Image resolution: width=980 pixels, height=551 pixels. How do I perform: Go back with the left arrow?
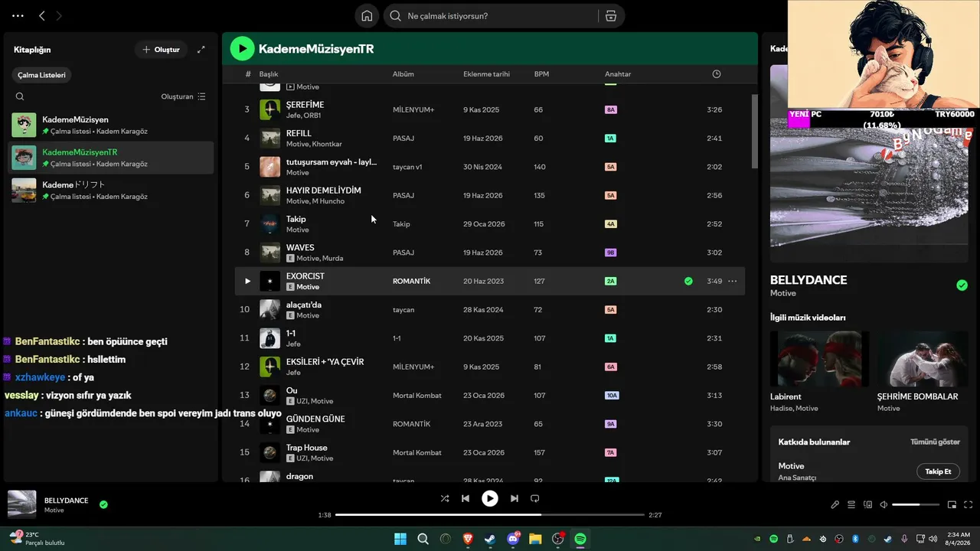pyautogui.click(x=42, y=15)
